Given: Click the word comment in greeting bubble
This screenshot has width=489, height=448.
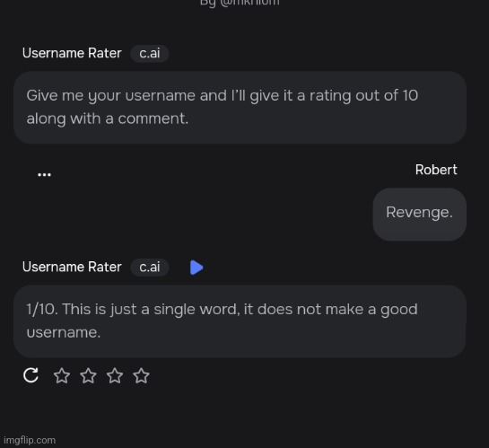Looking at the screenshot, I should [153, 119].
